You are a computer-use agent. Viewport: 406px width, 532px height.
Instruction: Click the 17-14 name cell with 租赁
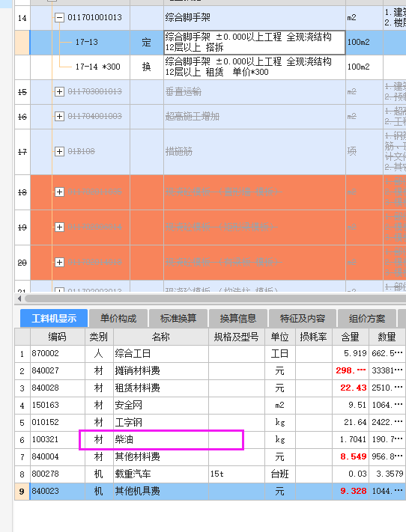click(x=255, y=67)
